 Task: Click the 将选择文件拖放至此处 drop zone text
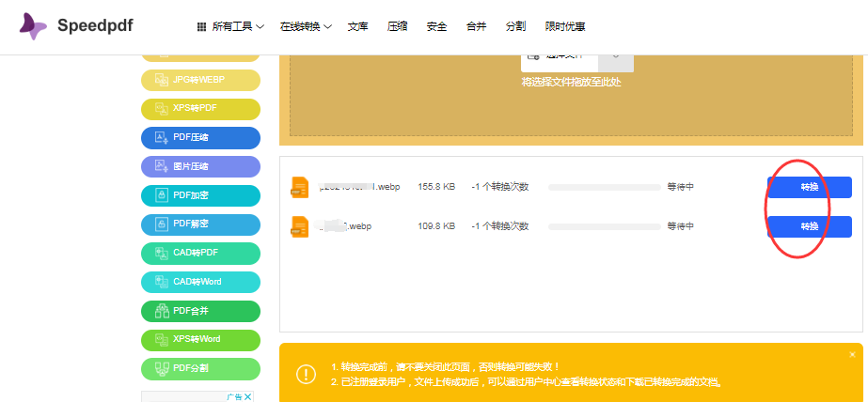[571, 83]
